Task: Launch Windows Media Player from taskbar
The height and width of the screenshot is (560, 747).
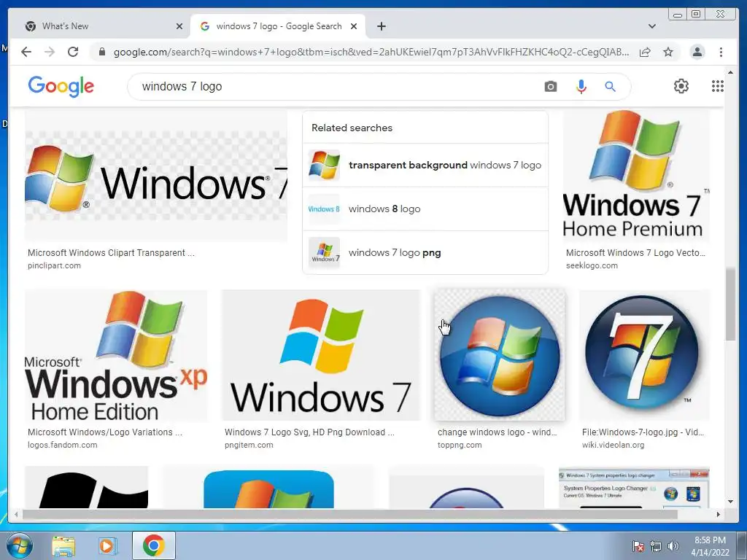Action: (108, 546)
